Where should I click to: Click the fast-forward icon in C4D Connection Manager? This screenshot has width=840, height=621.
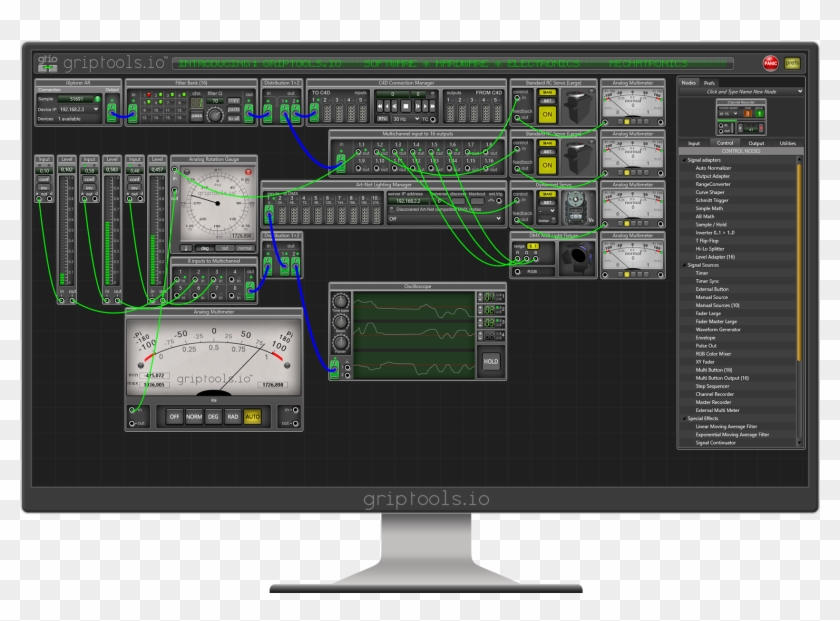(x=433, y=106)
